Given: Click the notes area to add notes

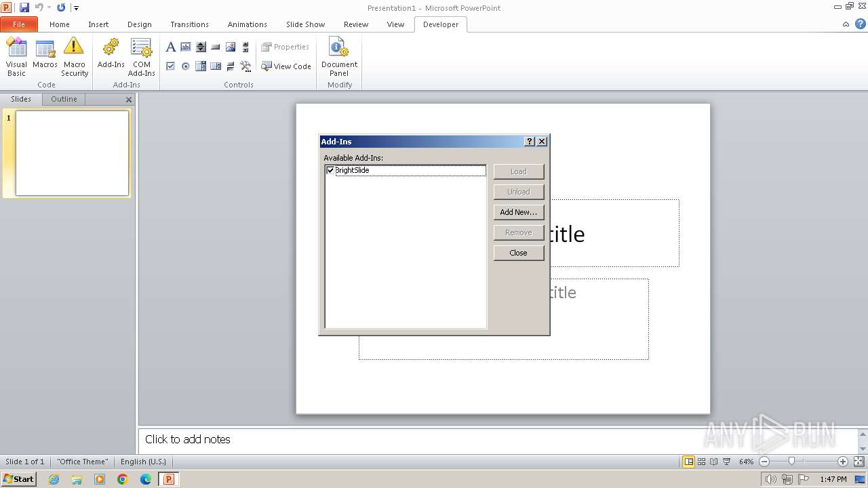Looking at the screenshot, I should click(x=498, y=440).
